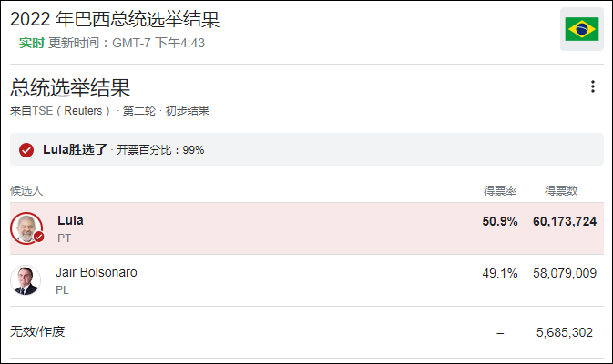Click the 无效/作废 row label

37,331
